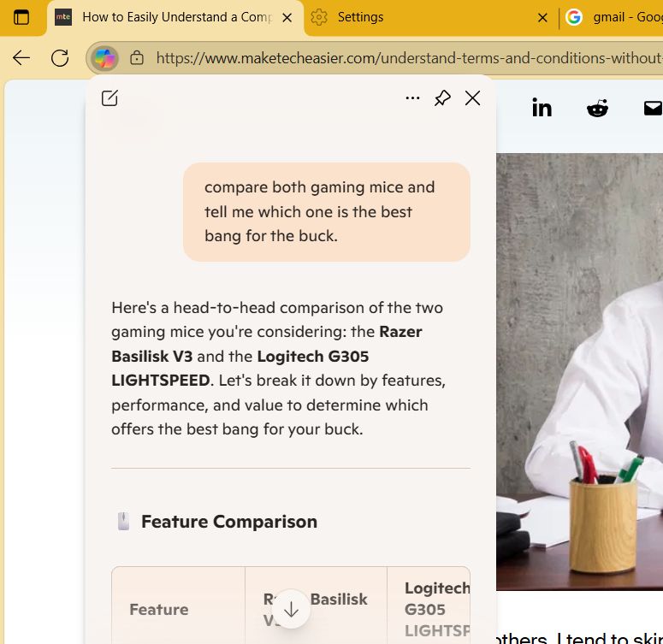Viewport: 663px width, 644px height.
Task: Open the Copilot panel more options menu
Action: pos(412,98)
